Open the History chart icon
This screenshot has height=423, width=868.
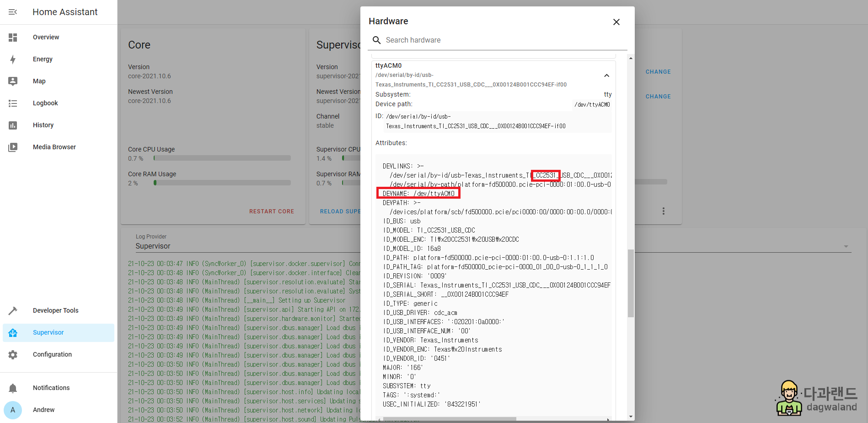pyautogui.click(x=13, y=125)
